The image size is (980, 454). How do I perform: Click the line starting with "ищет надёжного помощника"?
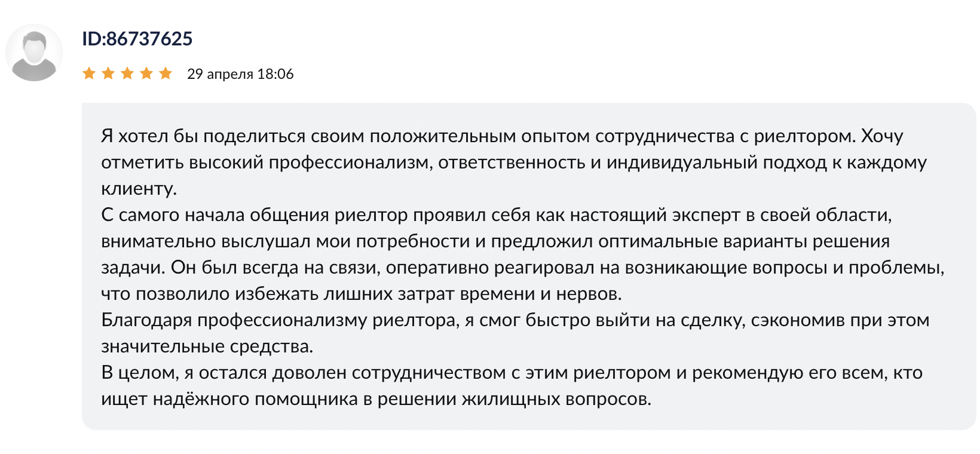376,399
